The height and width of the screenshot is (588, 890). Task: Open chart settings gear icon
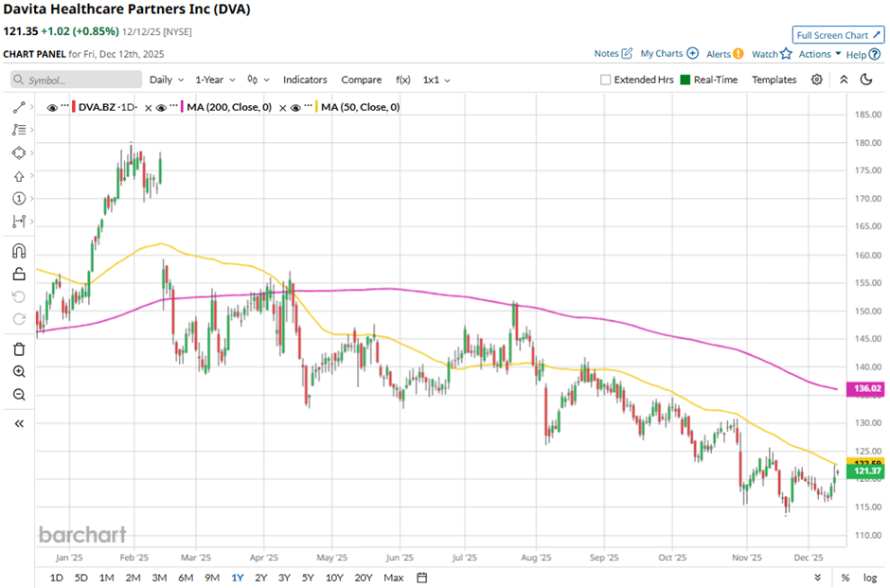[816, 80]
